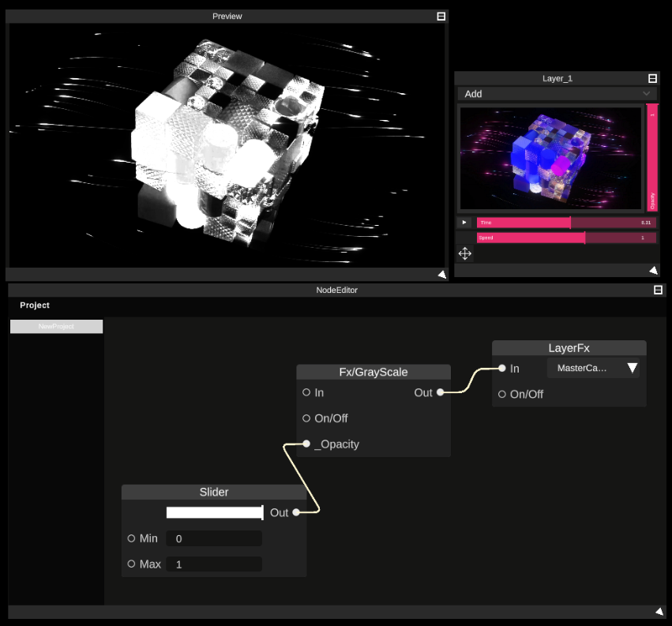
Task: Toggle the Min input socket on the Slider node
Action: 130,538
